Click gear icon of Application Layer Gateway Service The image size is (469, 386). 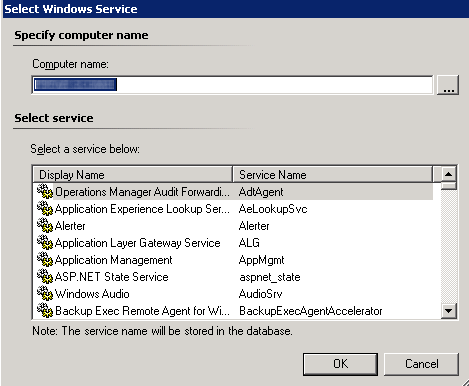pos(45,242)
